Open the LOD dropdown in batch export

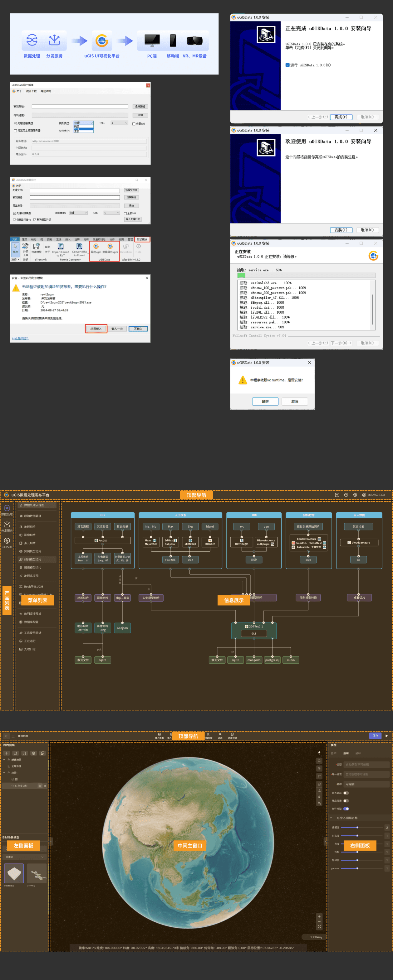point(111,213)
